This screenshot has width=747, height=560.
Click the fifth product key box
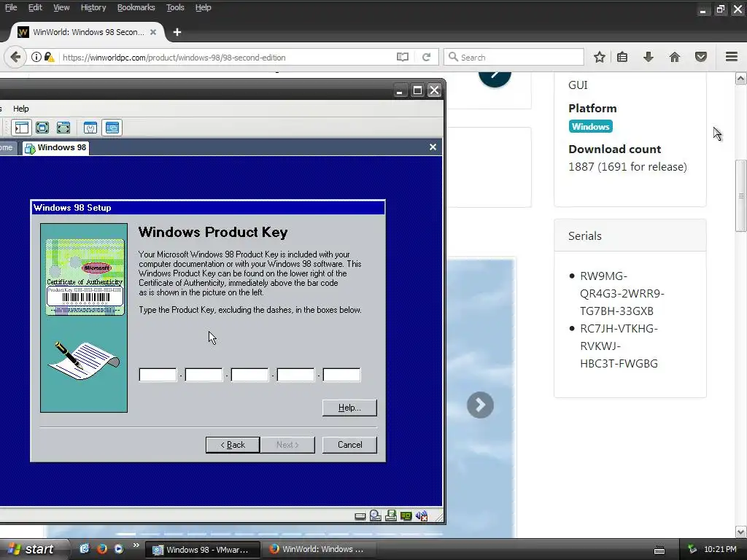pos(341,375)
